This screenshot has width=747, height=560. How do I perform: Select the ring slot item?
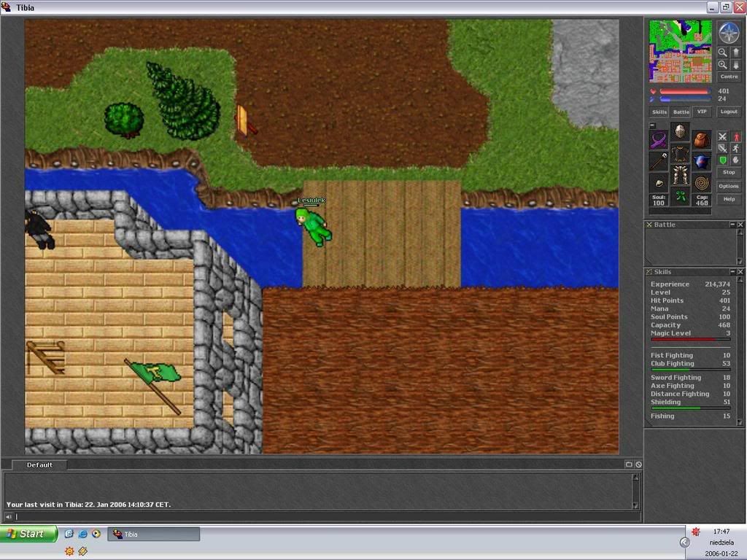pyautogui.click(x=659, y=183)
